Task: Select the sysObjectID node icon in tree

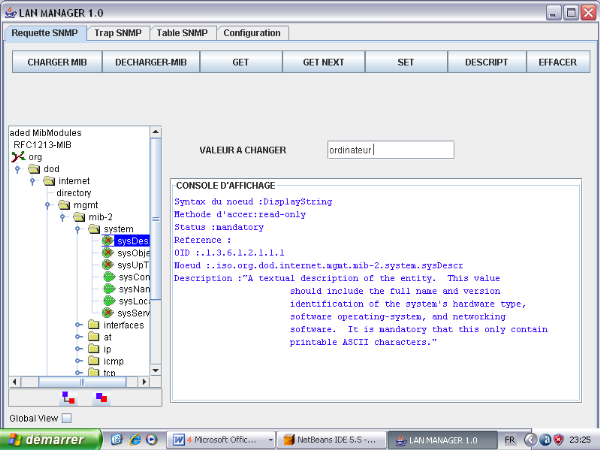Action: point(109,254)
